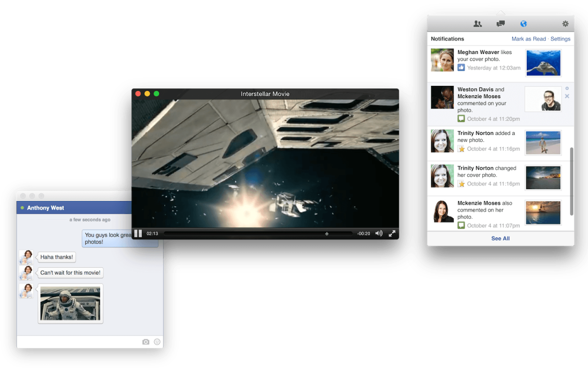Viewport: 588px width, 368px height.
Task: Open the Messages chat bubbles icon
Action: pyautogui.click(x=501, y=23)
